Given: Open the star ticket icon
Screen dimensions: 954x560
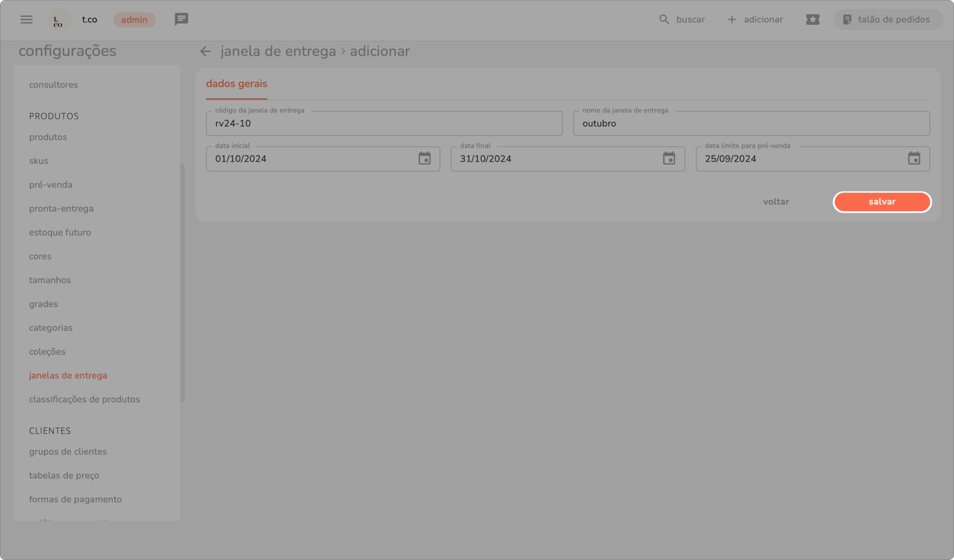Looking at the screenshot, I should [x=813, y=19].
